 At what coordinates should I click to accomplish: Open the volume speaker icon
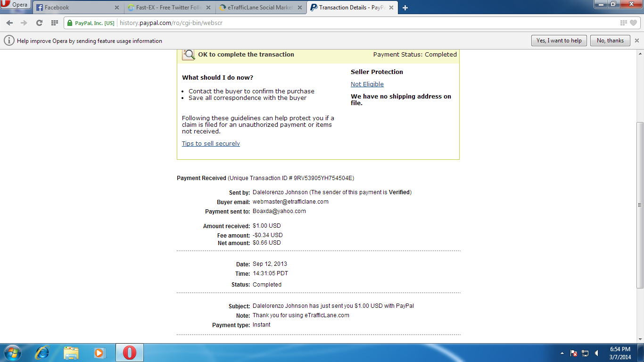[x=597, y=353]
